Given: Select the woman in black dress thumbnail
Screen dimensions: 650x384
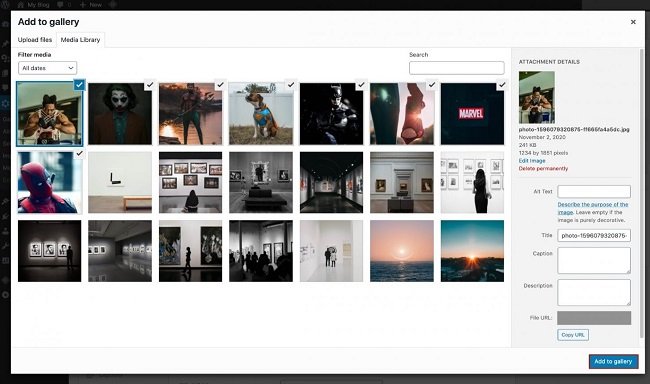Looking at the screenshot, I should [472, 182].
